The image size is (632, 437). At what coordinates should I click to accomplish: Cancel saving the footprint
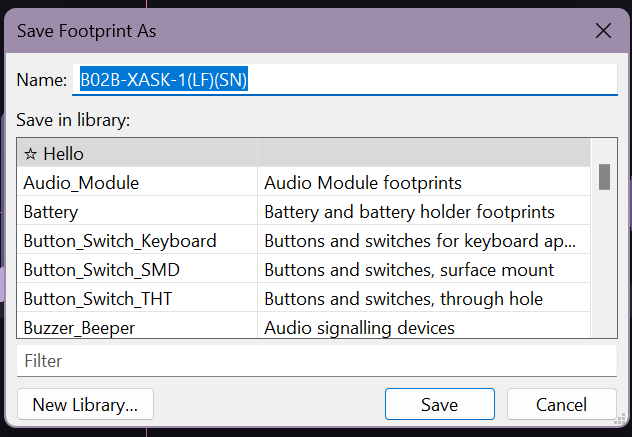pyautogui.click(x=561, y=404)
